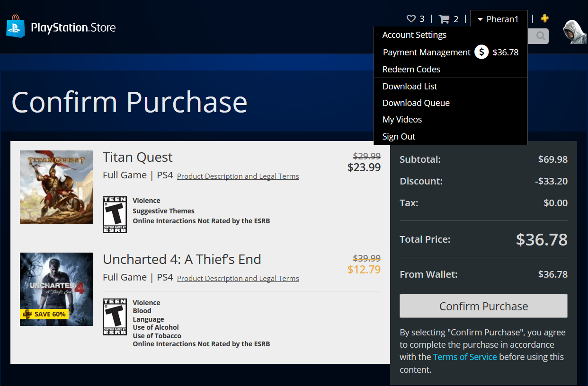Image resolution: width=588 pixels, height=386 pixels.
Task: Click the wishlist count 3
Action: coord(422,19)
